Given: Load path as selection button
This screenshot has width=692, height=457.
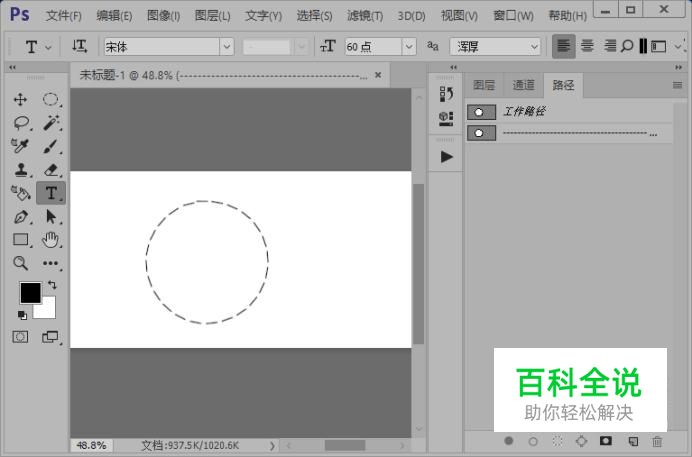Looking at the screenshot, I should [x=556, y=441].
